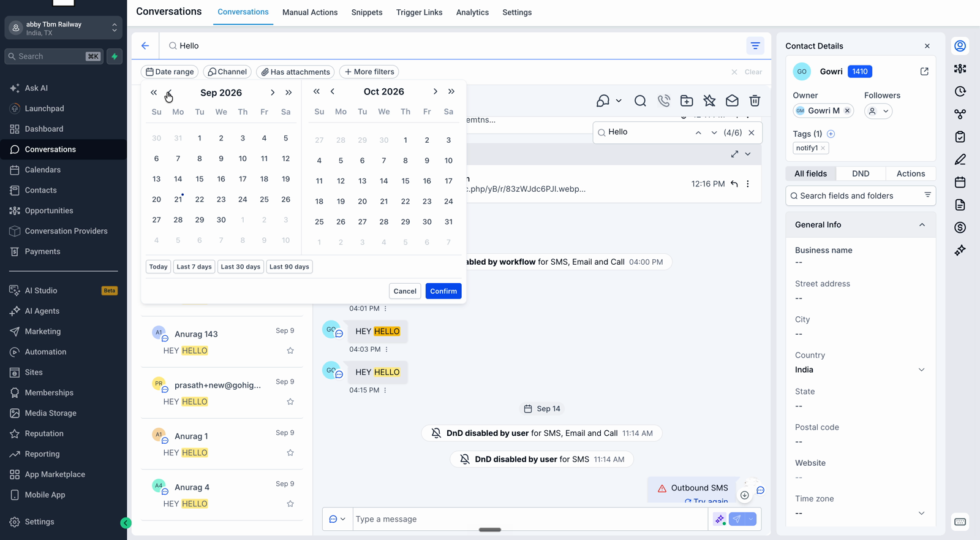Open Gowri contact in new window icon
The image size is (980, 540).
click(x=924, y=71)
